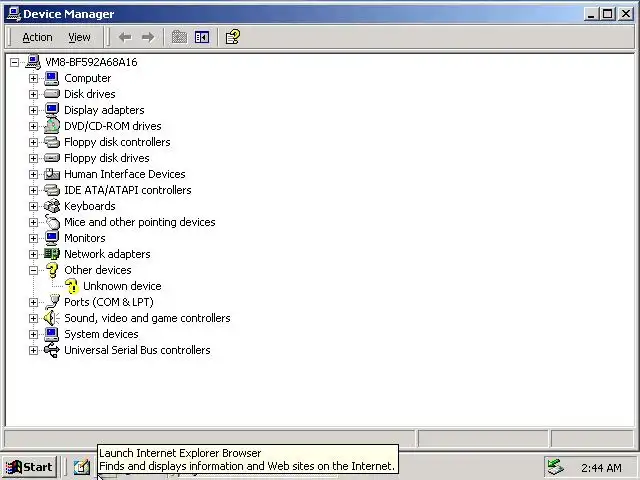Click the Sound controllers speaker icon
Screen dimensions: 640x480
tap(52, 318)
